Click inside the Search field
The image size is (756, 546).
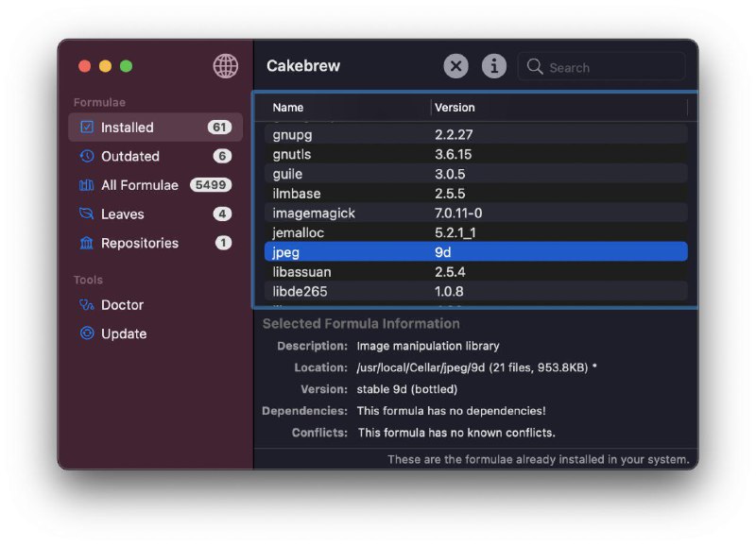coord(602,66)
